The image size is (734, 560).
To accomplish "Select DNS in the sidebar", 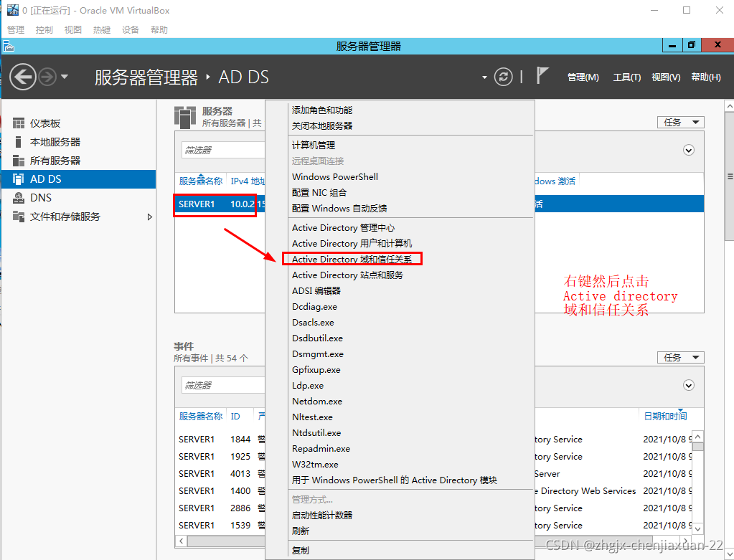I will (79, 198).
